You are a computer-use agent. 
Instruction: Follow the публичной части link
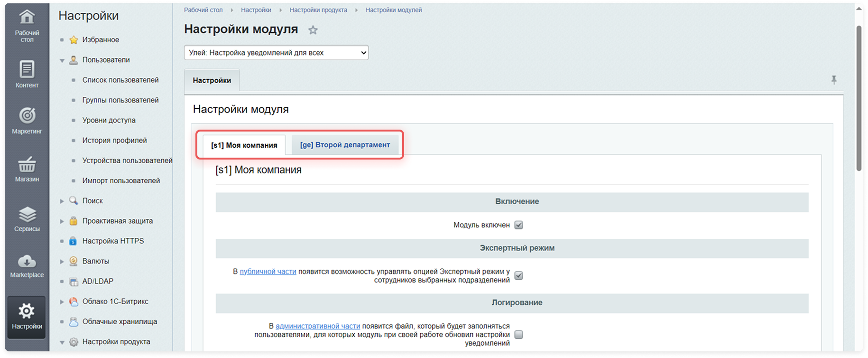pos(268,272)
